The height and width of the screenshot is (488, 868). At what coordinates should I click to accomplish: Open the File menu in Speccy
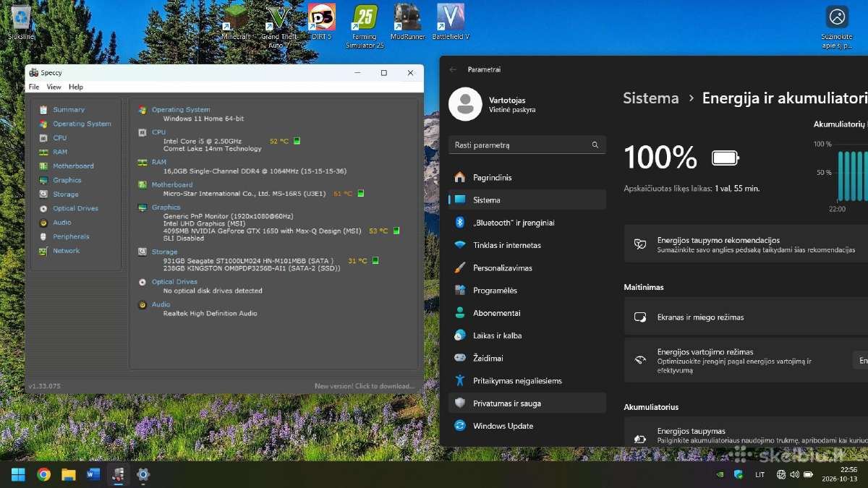point(34,87)
